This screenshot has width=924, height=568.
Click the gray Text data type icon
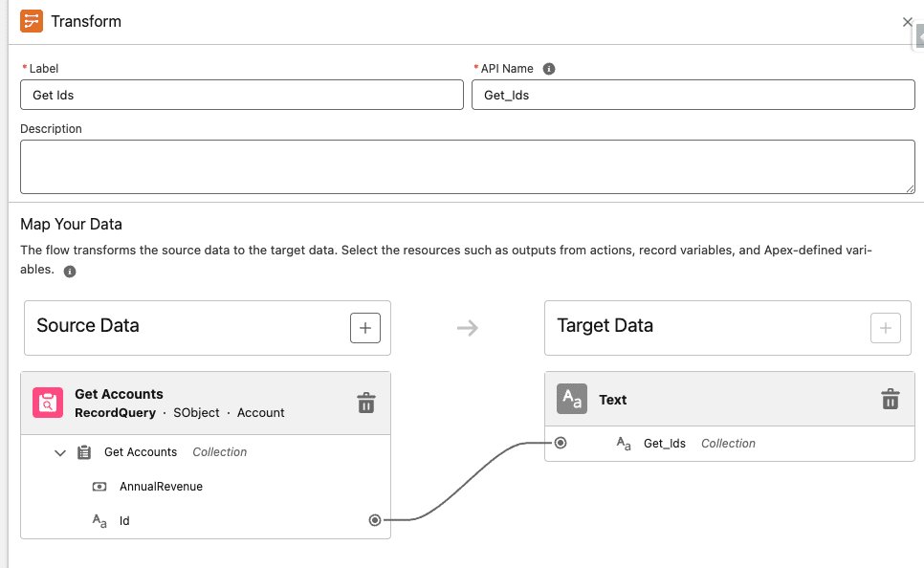[572, 400]
